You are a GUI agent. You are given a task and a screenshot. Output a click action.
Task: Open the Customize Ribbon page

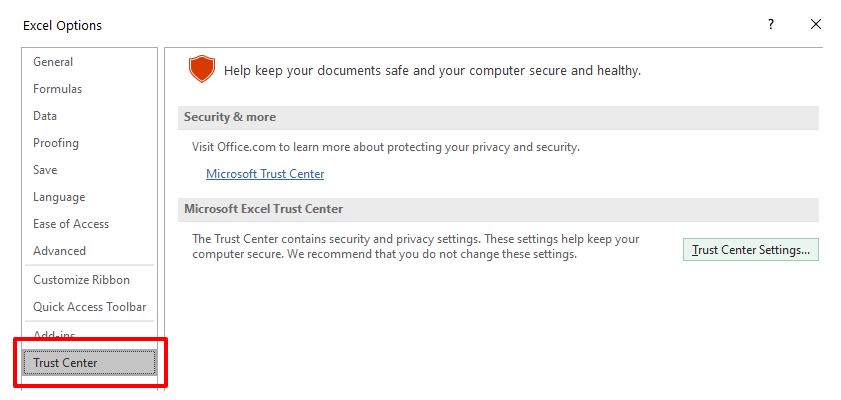tap(81, 280)
